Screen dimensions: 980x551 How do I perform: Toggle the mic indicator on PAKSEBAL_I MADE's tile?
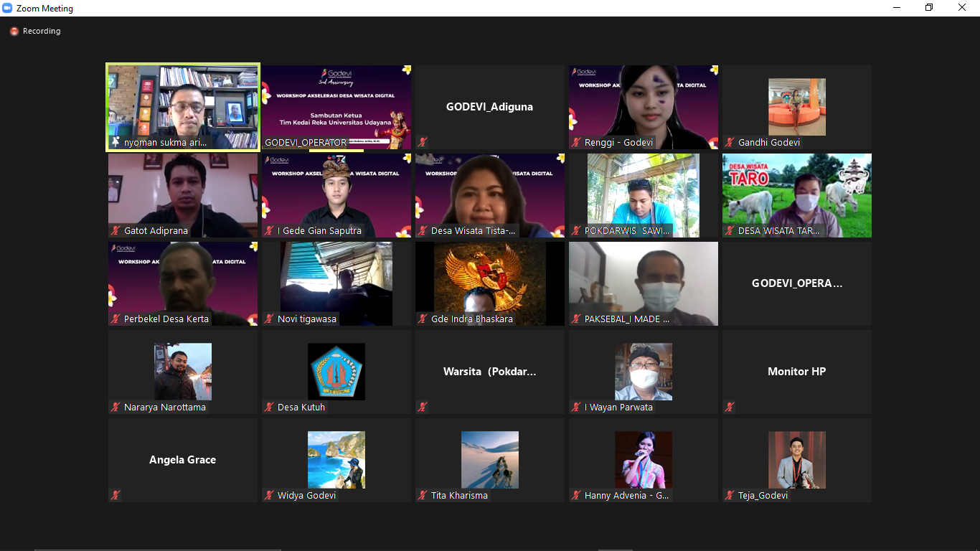point(576,319)
